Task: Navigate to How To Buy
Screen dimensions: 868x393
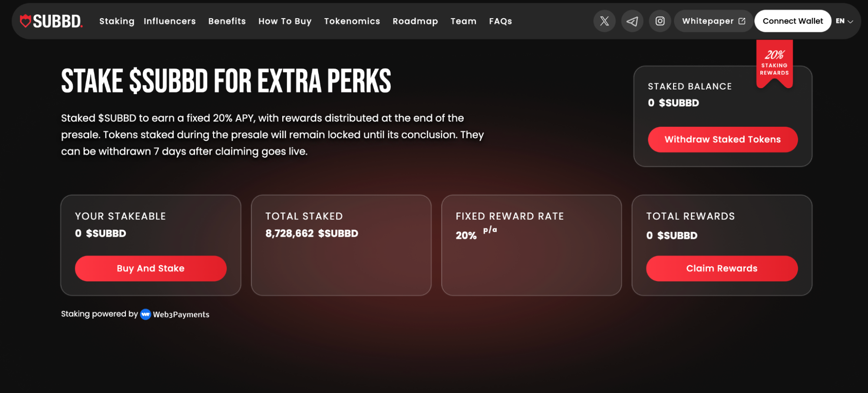Action: (285, 21)
